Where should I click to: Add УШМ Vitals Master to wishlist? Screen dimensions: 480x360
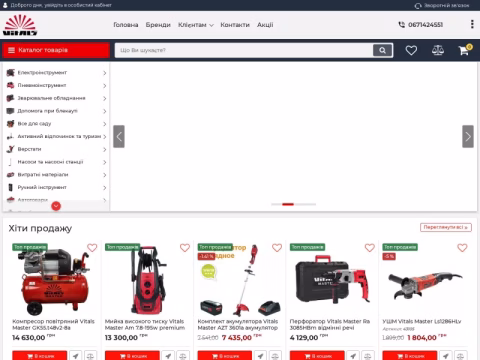462,248
